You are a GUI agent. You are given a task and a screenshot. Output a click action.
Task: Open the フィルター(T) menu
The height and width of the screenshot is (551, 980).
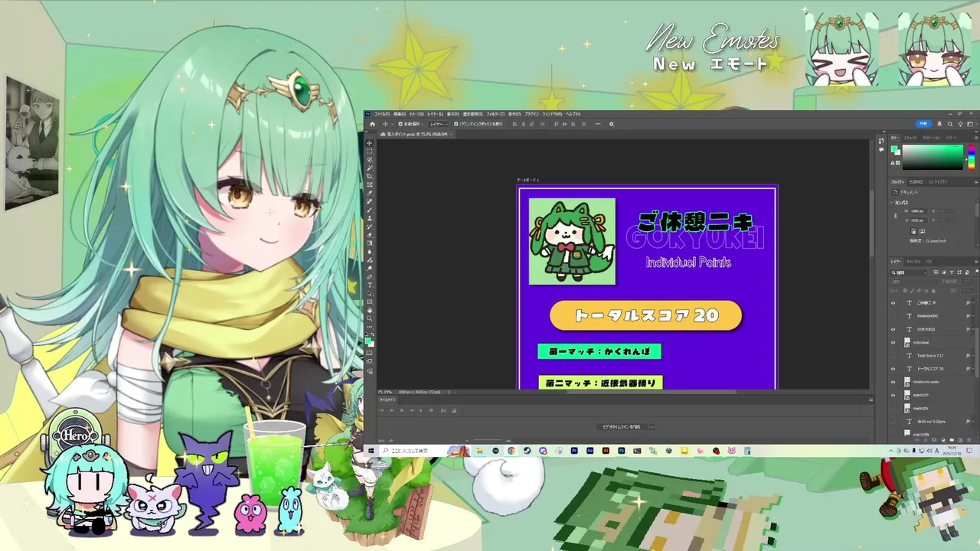tap(495, 114)
